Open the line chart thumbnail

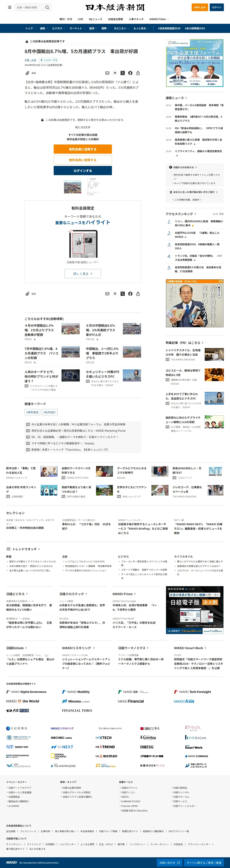(93, 187)
